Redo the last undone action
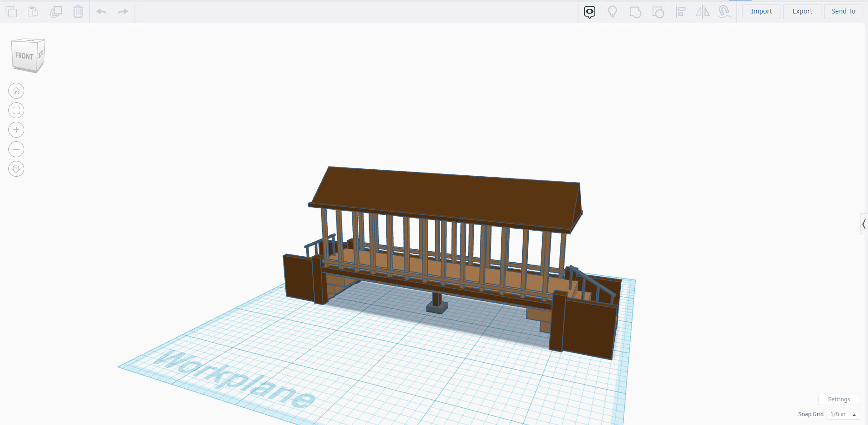The image size is (868, 425). [x=123, y=12]
